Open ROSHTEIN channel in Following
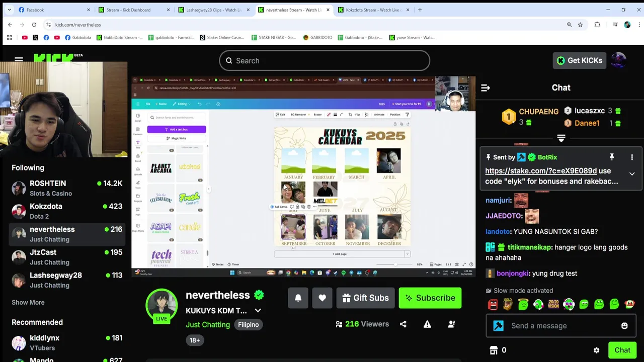 67,188
